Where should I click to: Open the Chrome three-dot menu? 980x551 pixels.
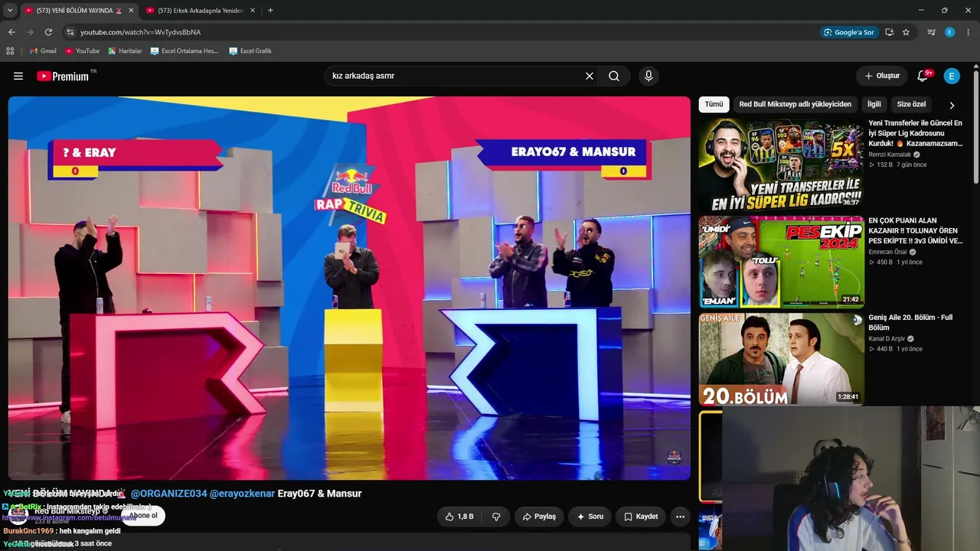pyautogui.click(x=969, y=32)
